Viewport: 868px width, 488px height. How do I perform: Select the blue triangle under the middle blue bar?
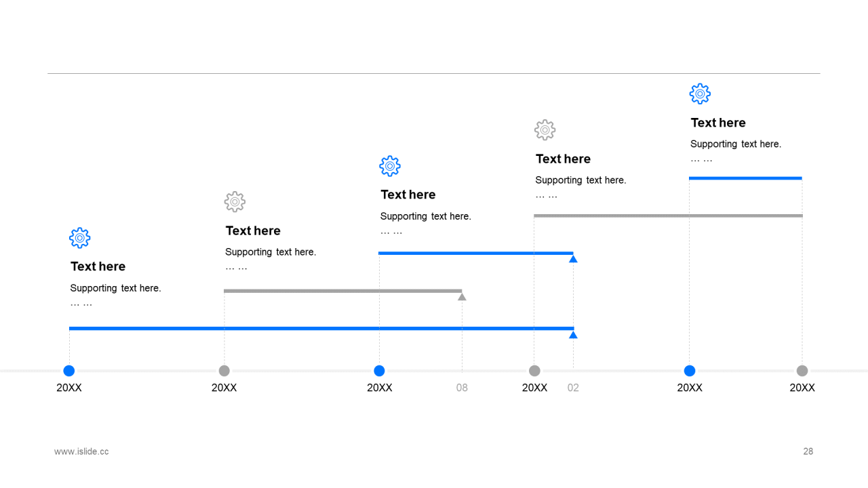coord(573,259)
